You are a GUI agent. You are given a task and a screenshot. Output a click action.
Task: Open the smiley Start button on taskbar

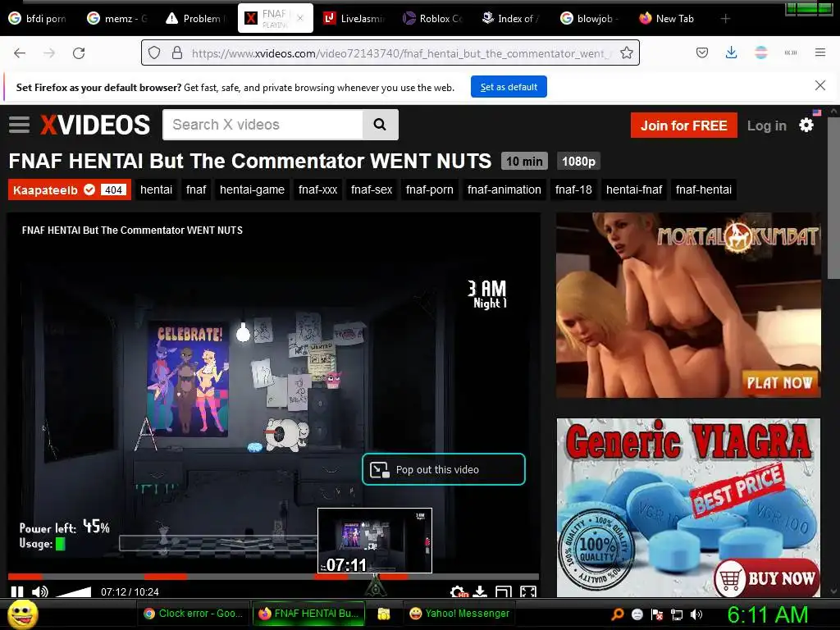coord(22,614)
